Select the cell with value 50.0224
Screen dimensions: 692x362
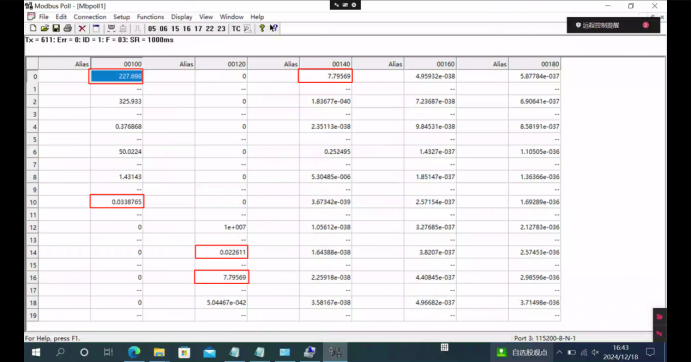pos(117,152)
